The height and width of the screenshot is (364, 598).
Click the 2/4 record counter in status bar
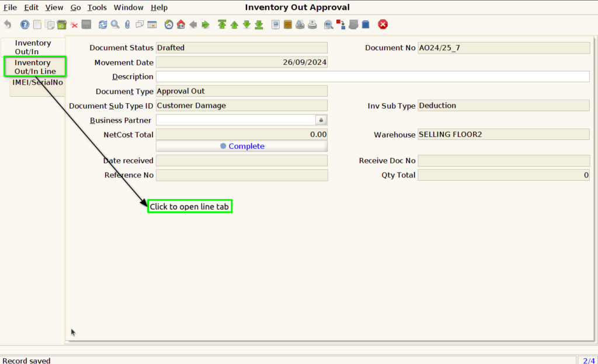coord(589,360)
